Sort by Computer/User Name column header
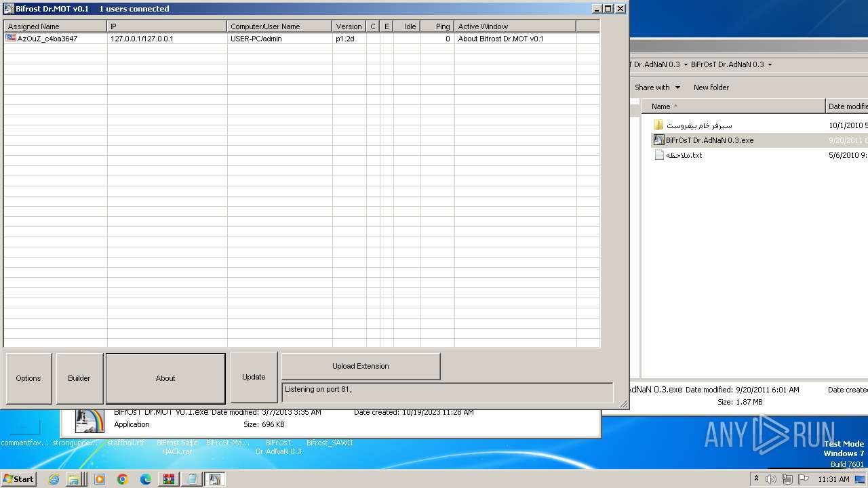This screenshot has height=488, width=868. pyautogui.click(x=279, y=26)
